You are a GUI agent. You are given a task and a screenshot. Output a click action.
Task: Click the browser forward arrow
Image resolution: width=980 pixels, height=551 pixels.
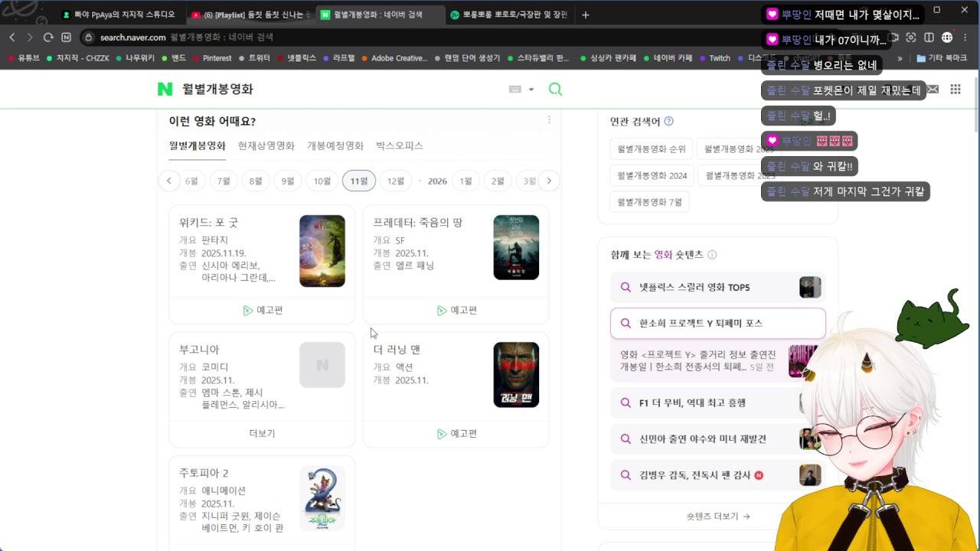29,37
